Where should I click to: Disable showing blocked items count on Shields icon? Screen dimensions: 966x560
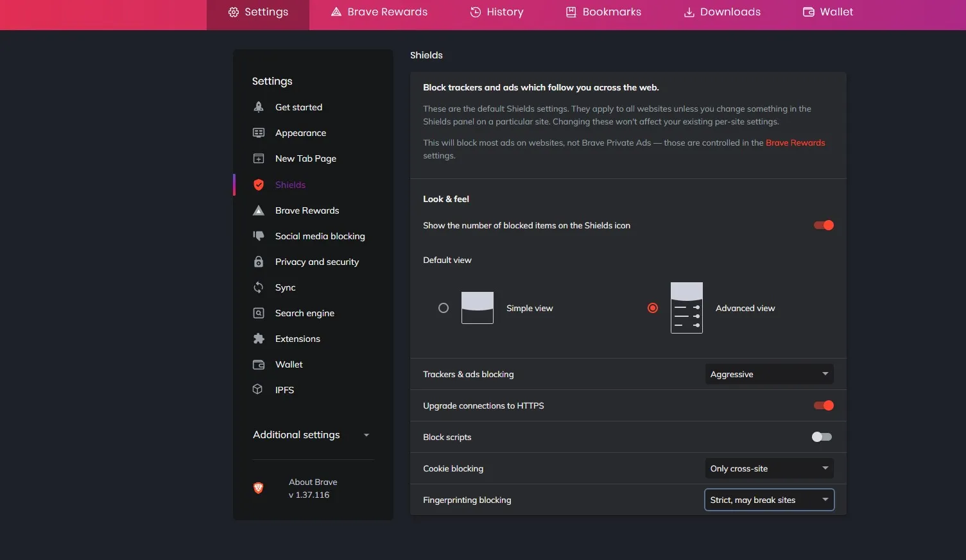click(x=824, y=225)
